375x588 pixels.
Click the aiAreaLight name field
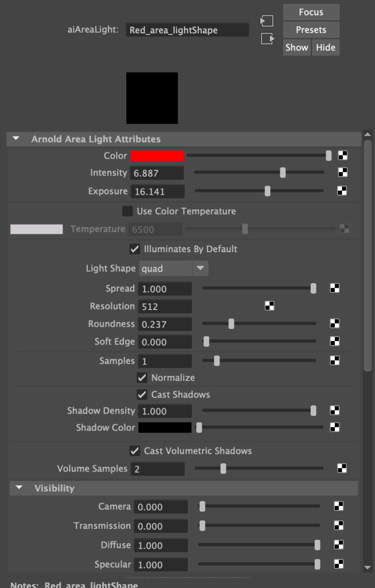188,30
